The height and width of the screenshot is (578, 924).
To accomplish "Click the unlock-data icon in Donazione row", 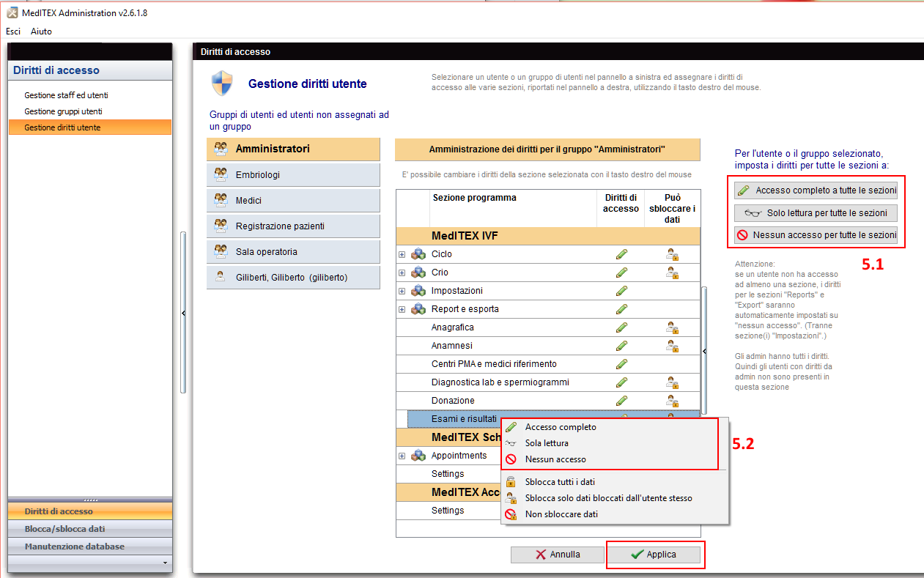I will tap(671, 401).
